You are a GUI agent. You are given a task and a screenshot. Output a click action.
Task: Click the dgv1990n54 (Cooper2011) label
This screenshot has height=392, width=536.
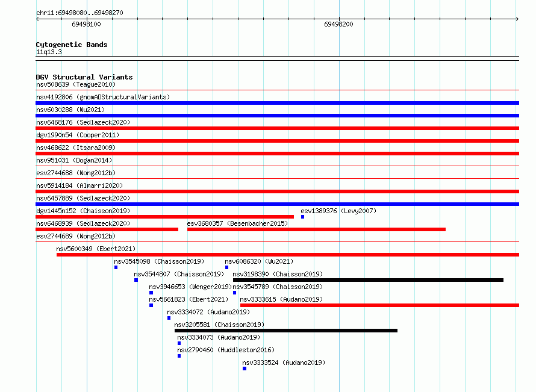point(78,135)
